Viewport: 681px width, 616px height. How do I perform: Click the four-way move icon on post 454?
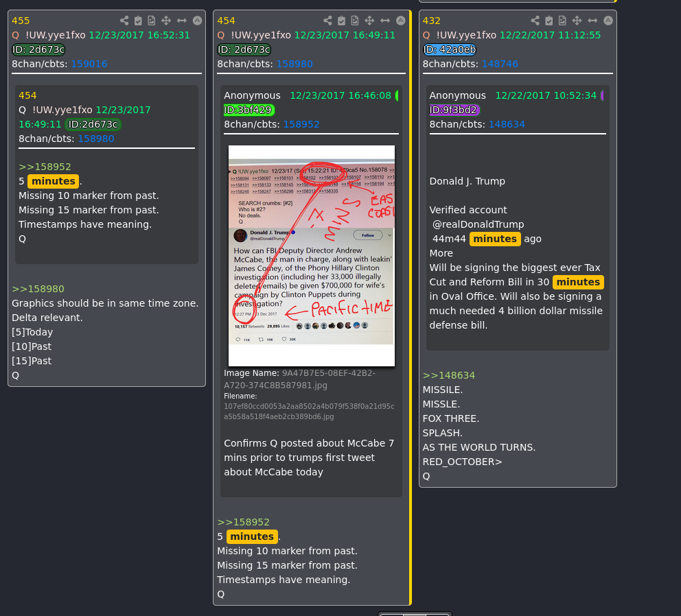click(x=369, y=21)
